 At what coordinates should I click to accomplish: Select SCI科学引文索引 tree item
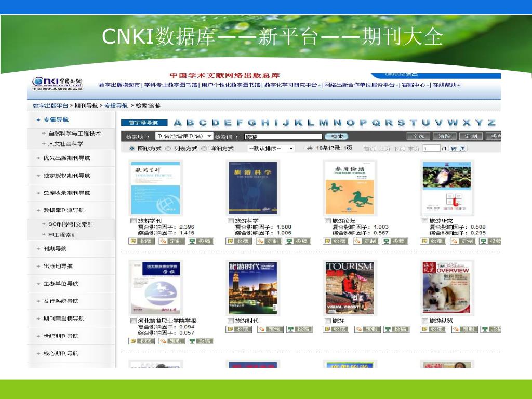[71, 224]
